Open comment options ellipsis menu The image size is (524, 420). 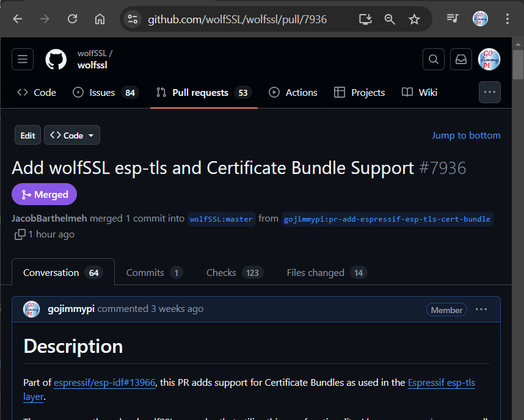pyautogui.click(x=481, y=310)
